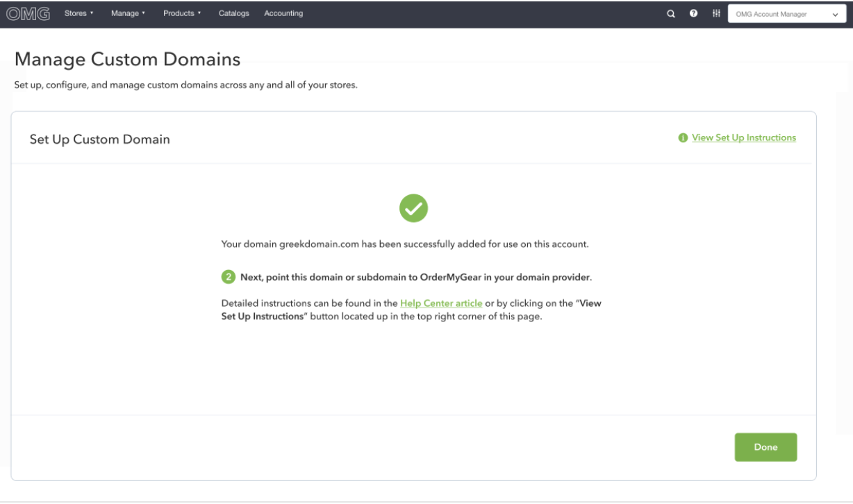853x504 pixels.
Task: Click the green step 2 badge
Action: coord(228,277)
